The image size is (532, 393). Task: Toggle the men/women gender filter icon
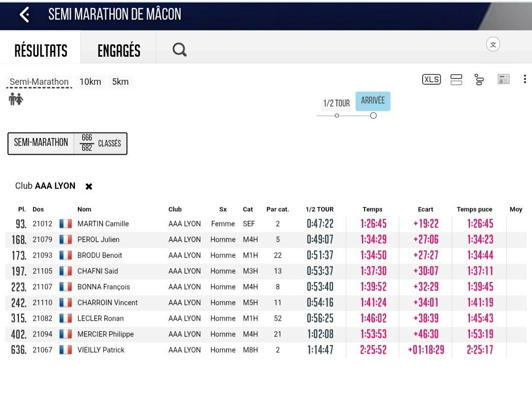click(16, 99)
